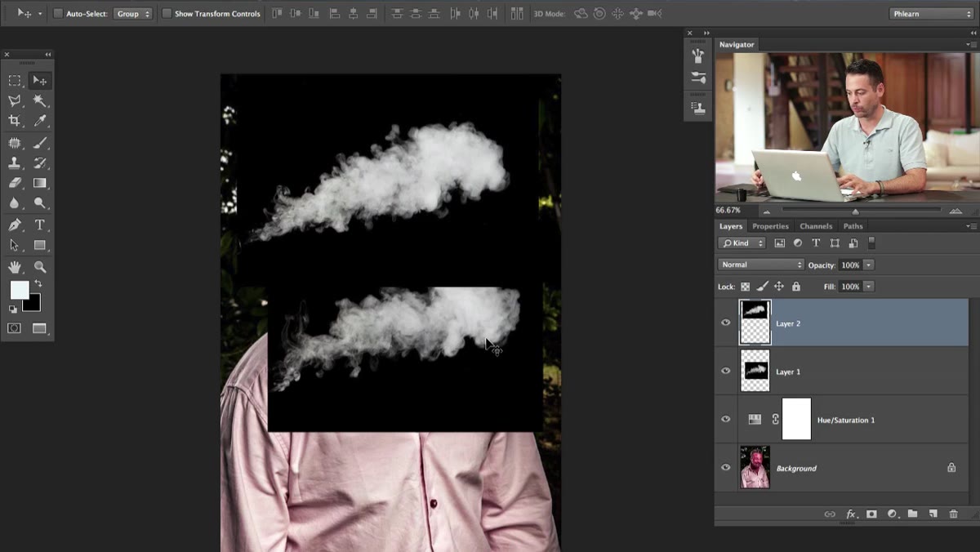Select the Zoom tool
The height and width of the screenshot is (552, 980).
39,267
